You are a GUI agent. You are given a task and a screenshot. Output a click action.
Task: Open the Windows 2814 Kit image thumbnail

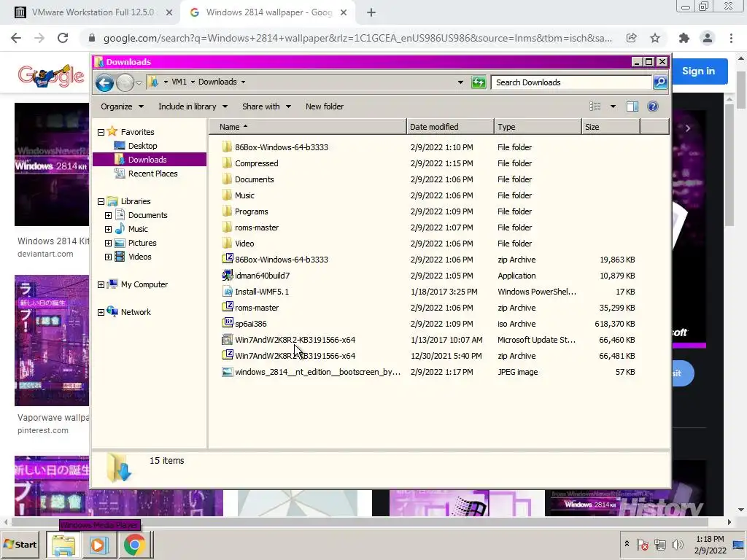point(52,164)
